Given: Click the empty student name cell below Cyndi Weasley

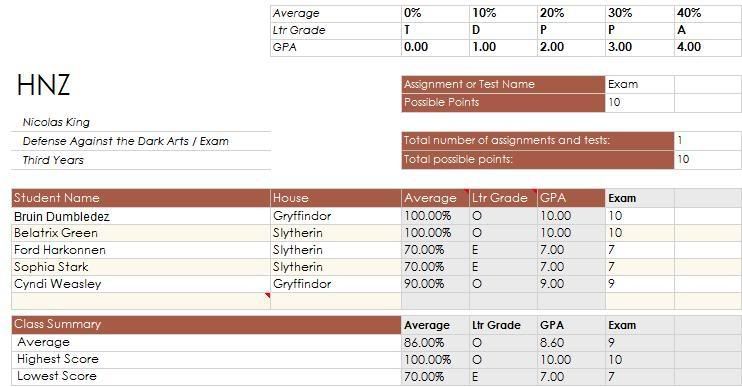Looking at the screenshot, I should tap(141, 301).
